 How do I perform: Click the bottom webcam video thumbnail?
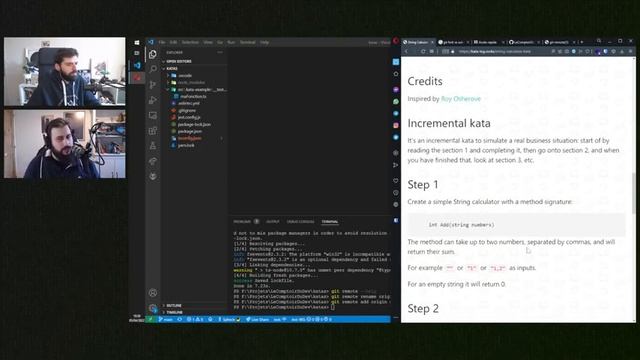pos(64,144)
